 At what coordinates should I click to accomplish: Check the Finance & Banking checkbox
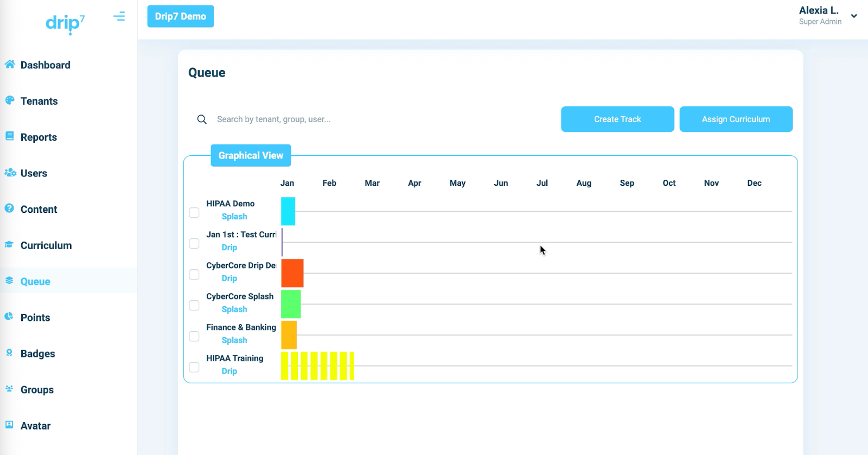pyautogui.click(x=194, y=337)
